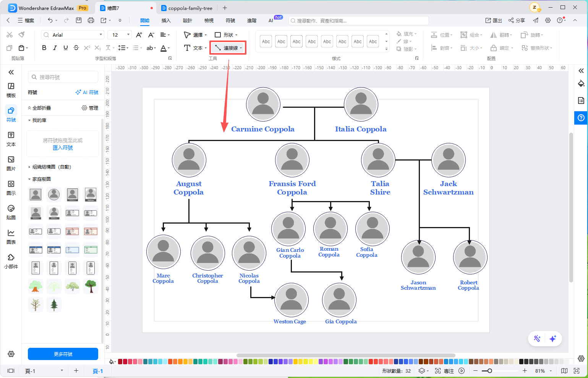Open the Stickers panel in sidebar

click(11, 212)
